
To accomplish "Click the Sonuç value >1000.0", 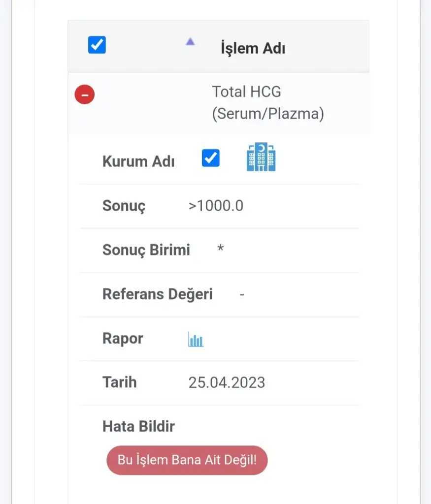I will click(x=216, y=206).
